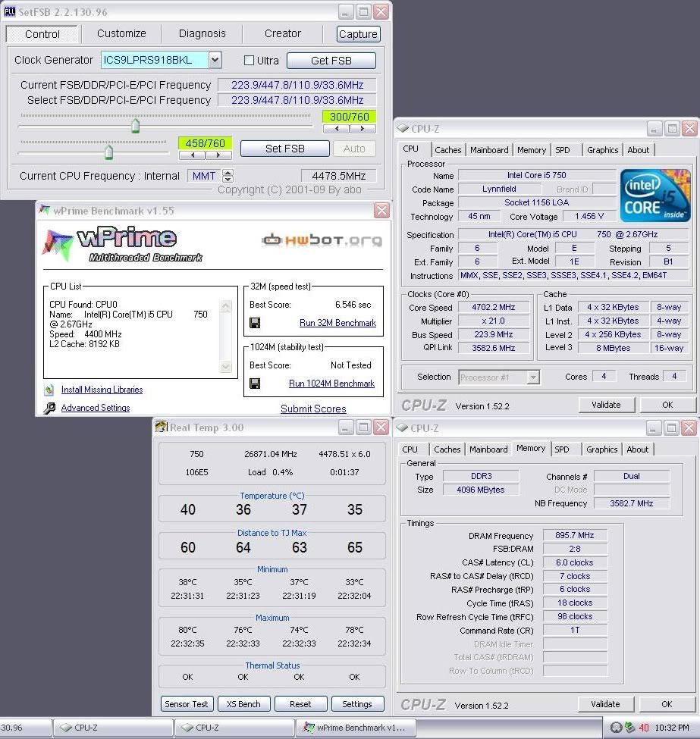
Task: Open the Creator tab in SetFSB
Action: click(283, 33)
